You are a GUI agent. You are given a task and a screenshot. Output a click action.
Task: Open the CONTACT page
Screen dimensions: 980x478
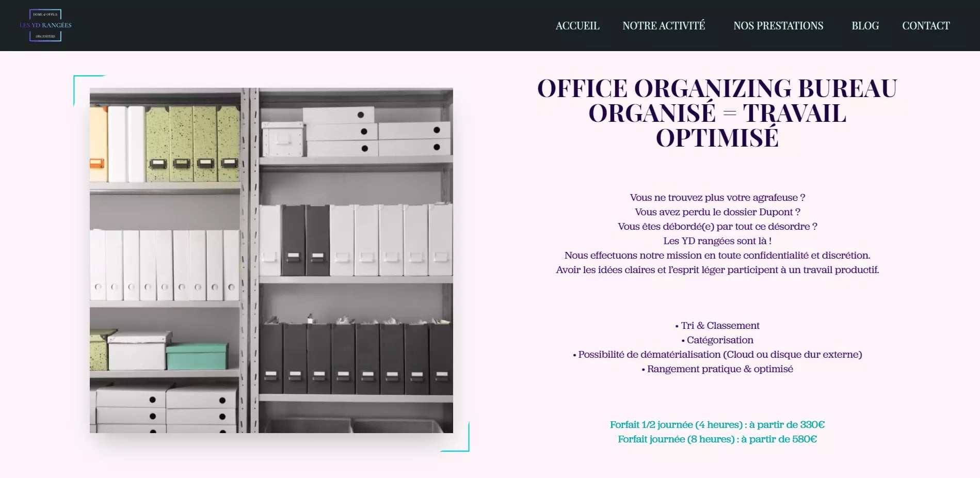pos(925,26)
